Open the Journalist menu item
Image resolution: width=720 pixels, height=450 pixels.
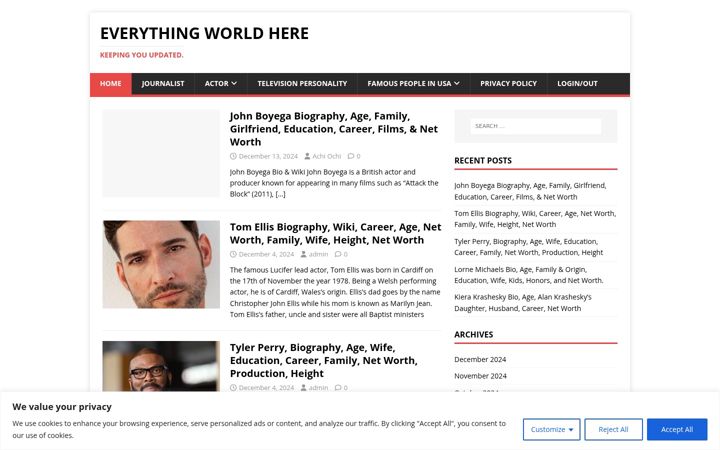pyautogui.click(x=163, y=84)
